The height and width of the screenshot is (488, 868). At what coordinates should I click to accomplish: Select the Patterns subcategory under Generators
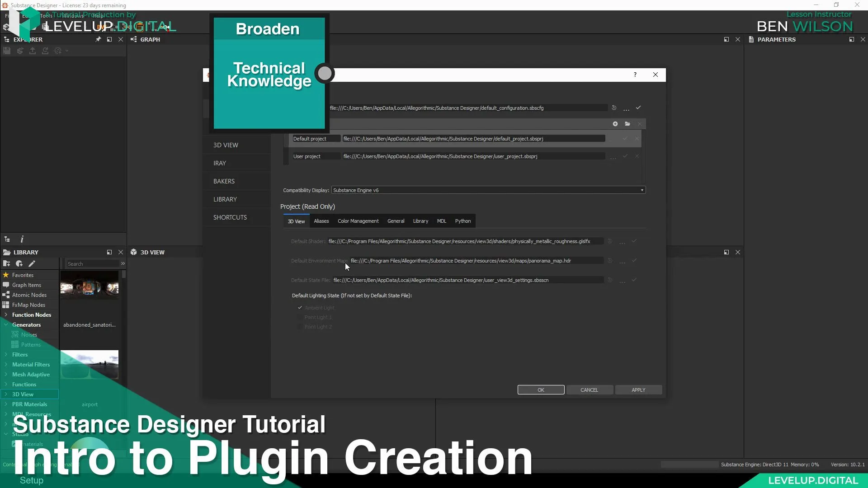click(x=30, y=344)
